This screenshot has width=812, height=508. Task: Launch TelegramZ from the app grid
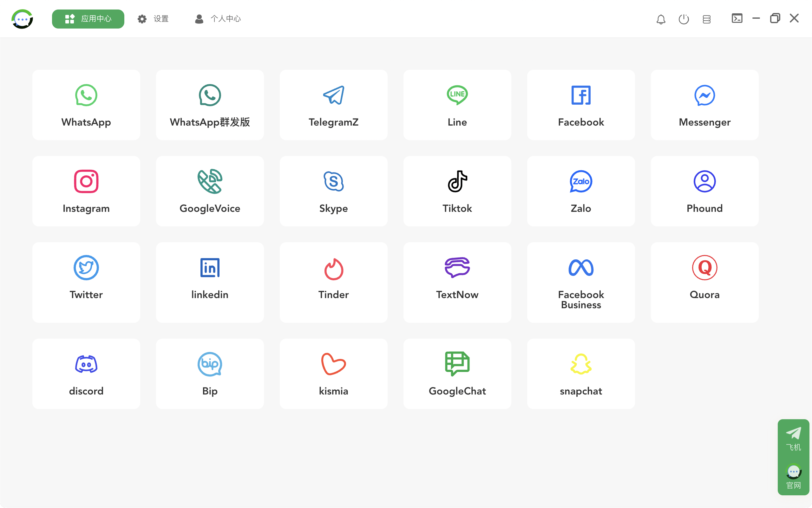point(333,105)
